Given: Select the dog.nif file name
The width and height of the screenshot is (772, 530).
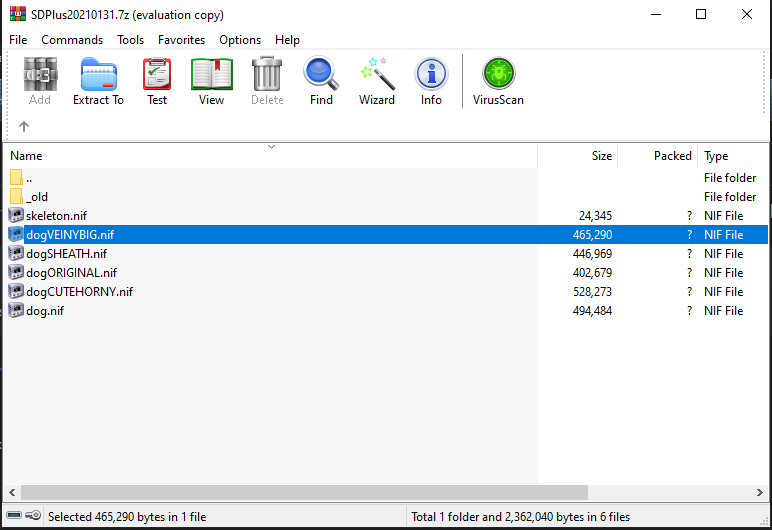Looking at the screenshot, I should (45, 311).
